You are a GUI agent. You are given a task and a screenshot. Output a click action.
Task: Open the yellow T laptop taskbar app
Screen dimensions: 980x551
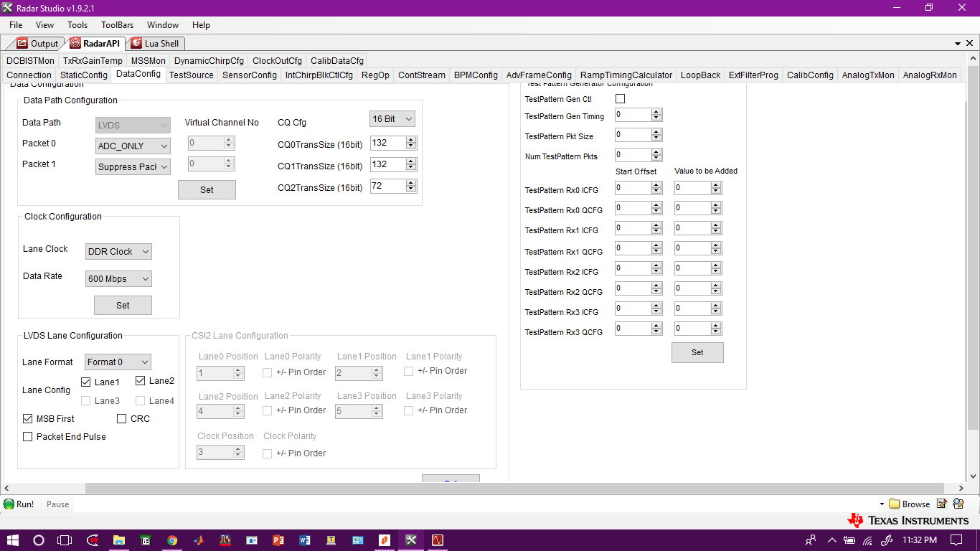coord(331,540)
